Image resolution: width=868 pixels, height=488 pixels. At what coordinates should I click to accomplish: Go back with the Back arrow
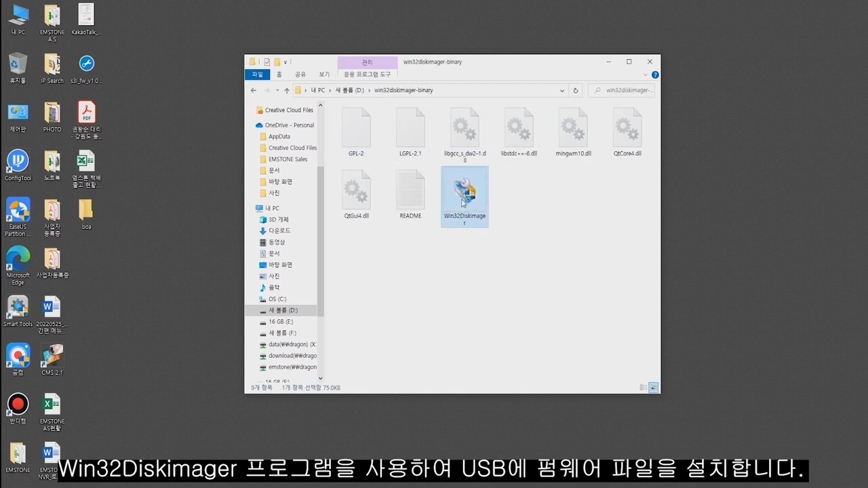[254, 90]
